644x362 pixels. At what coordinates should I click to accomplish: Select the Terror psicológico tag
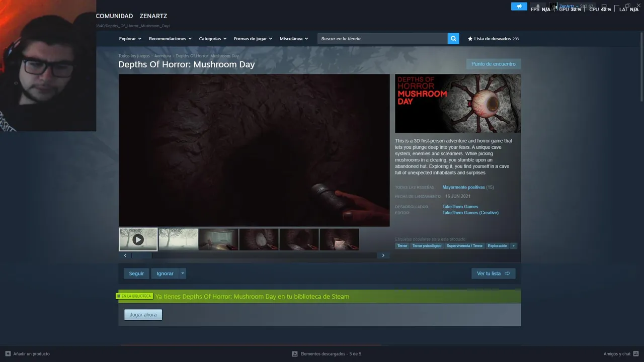click(x=427, y=246)
